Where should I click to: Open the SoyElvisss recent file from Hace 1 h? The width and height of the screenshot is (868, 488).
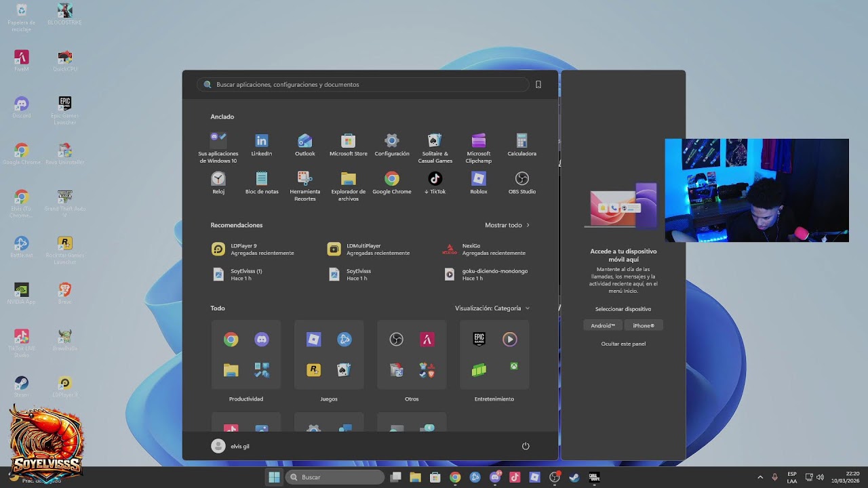click(349, 274)
